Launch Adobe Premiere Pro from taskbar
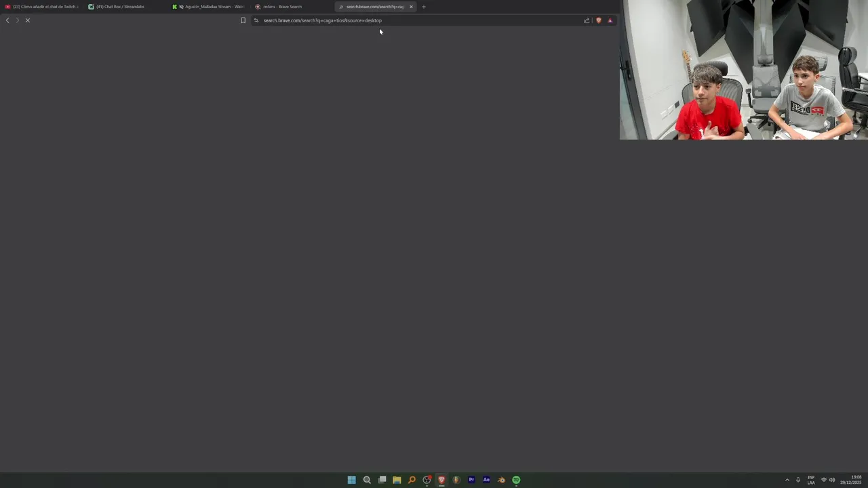Image resolution: width=868 pixels, height=488 pixels. 471,480
